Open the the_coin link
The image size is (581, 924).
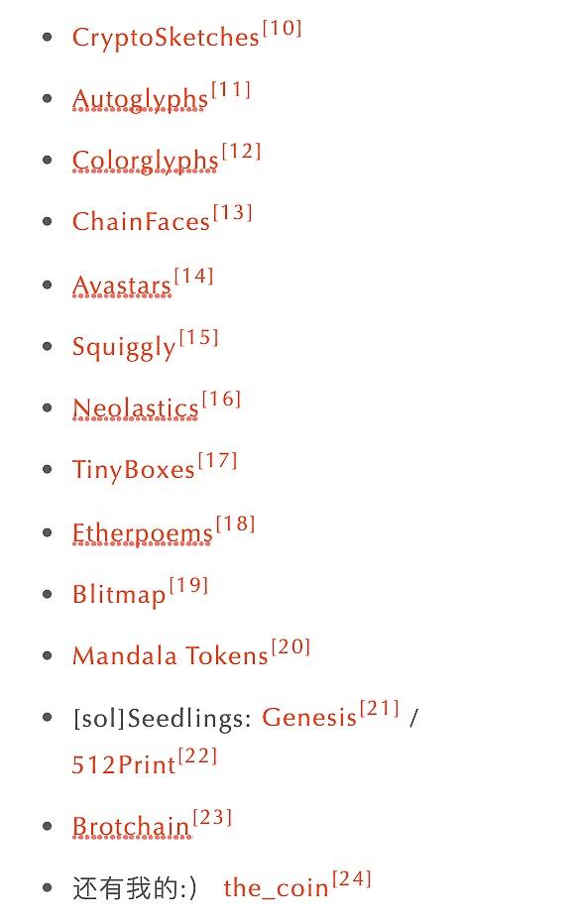tap(276, 887)
